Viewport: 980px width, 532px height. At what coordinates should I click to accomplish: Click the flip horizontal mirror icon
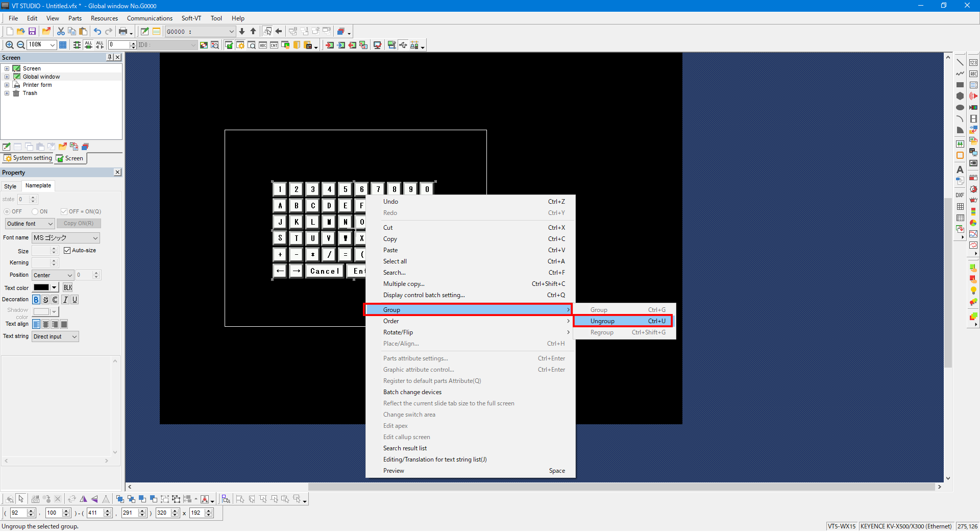83,499
